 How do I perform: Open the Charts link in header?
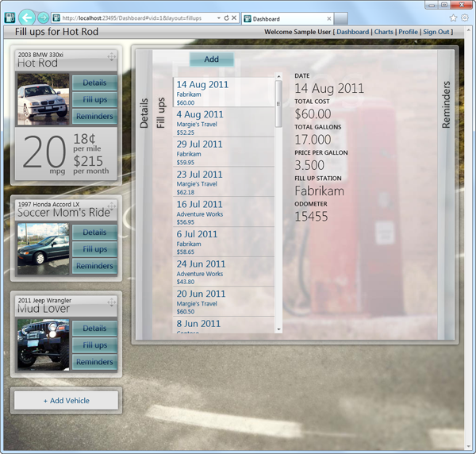pos(383,32)
